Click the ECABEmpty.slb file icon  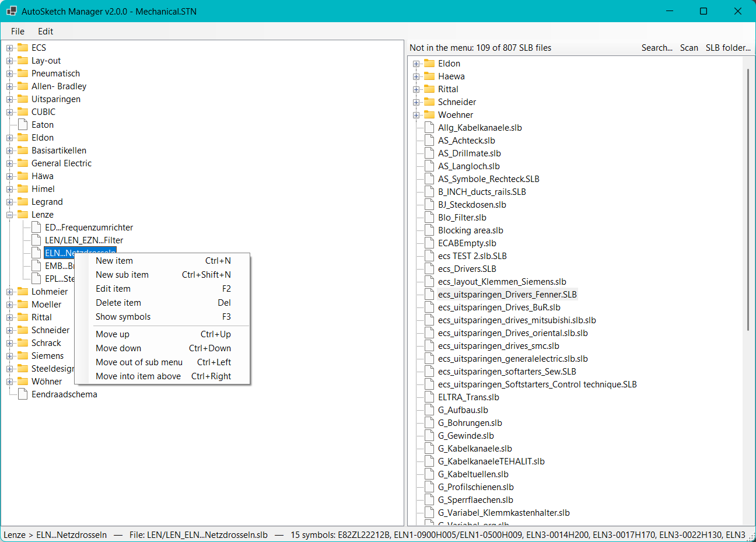click(x=429, y=243)
